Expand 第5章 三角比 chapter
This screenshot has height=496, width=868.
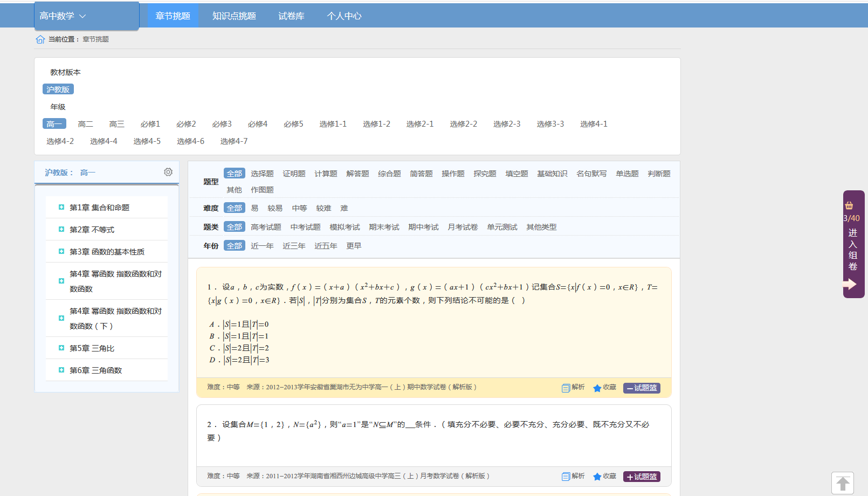61,348
